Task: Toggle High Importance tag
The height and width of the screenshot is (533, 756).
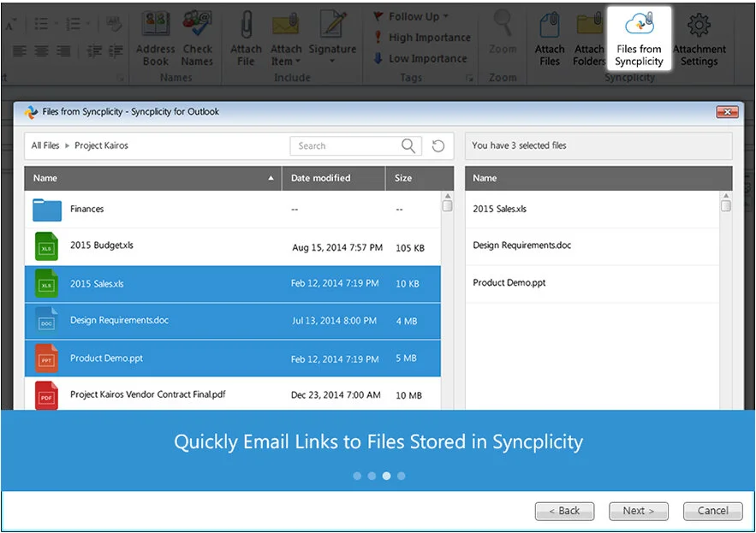Action: coord(422,37)
